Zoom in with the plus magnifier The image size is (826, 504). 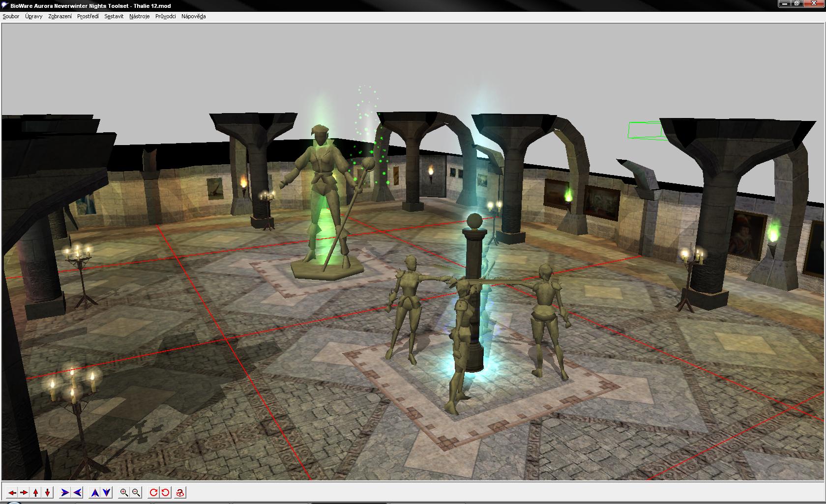click(x=124, y=493)
